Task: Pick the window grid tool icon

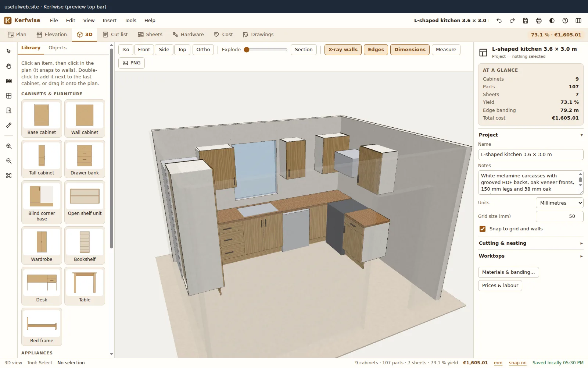Action: [9, 96]
